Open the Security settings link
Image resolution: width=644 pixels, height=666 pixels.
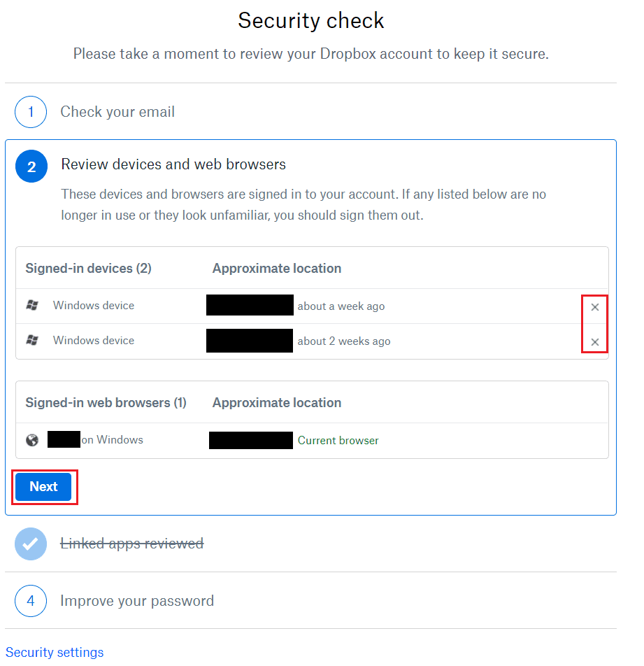pyautogui.click(x=55, y=652)
